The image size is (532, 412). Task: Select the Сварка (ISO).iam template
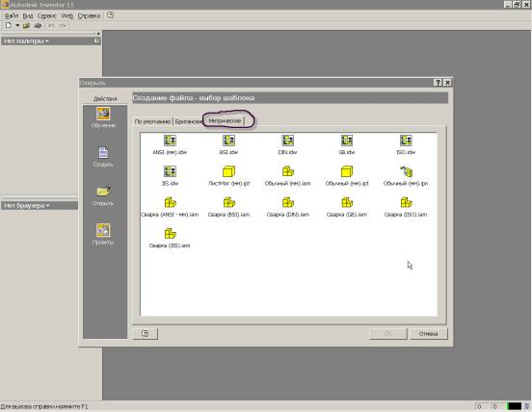point(406,207)
